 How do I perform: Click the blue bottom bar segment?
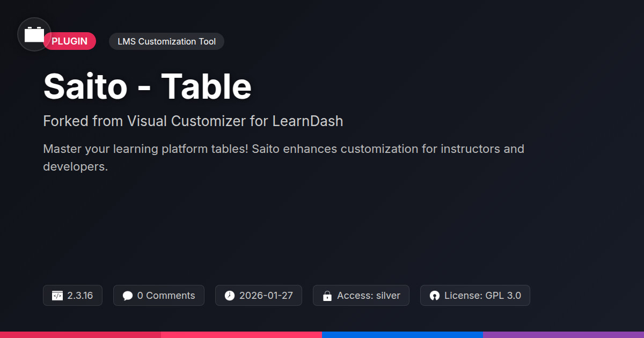402,334
